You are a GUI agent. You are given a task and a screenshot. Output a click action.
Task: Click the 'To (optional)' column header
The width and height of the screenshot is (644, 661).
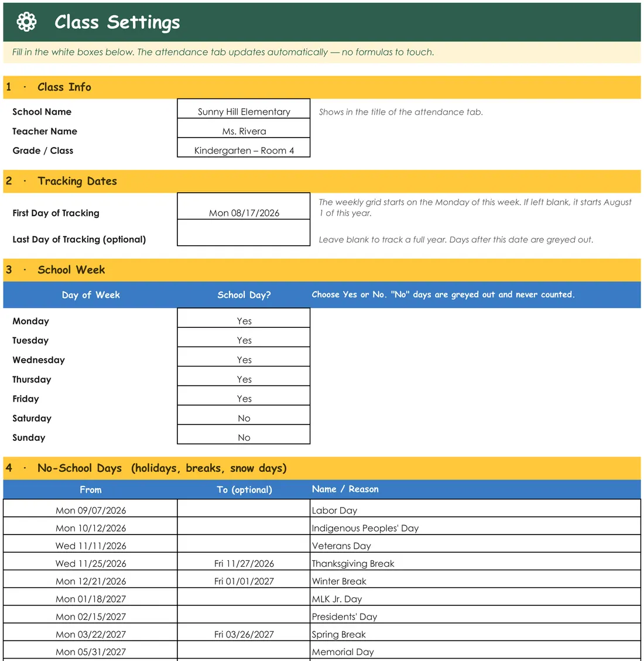tap(244, 489)
